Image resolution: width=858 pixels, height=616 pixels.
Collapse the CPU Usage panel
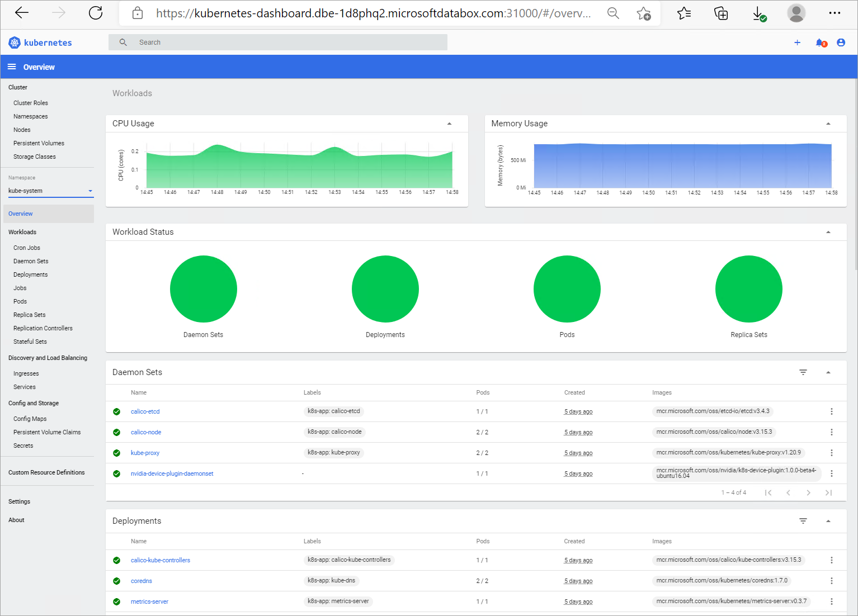tap(449, 123)
